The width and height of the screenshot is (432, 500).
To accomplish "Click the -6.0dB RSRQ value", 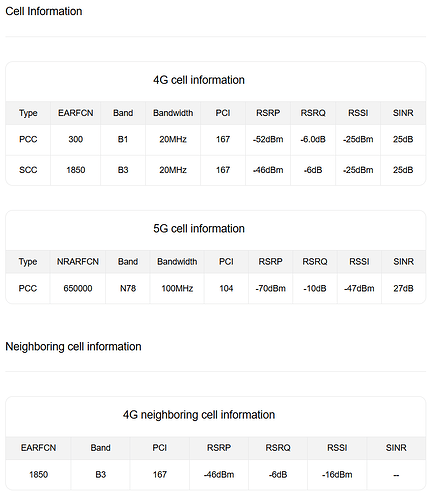I will [x=313, y=139].
